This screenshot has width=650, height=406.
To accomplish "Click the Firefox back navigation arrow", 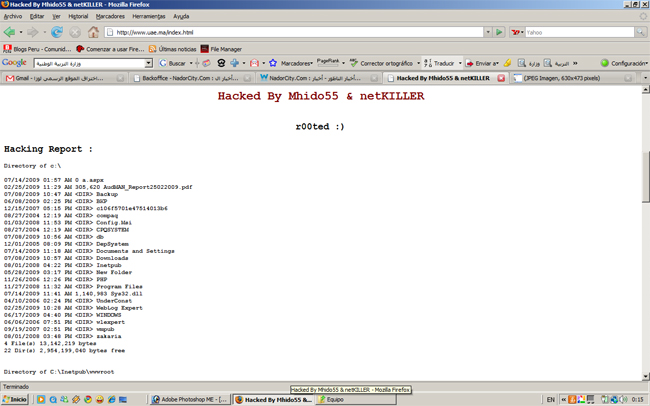I will pos(11,32).
